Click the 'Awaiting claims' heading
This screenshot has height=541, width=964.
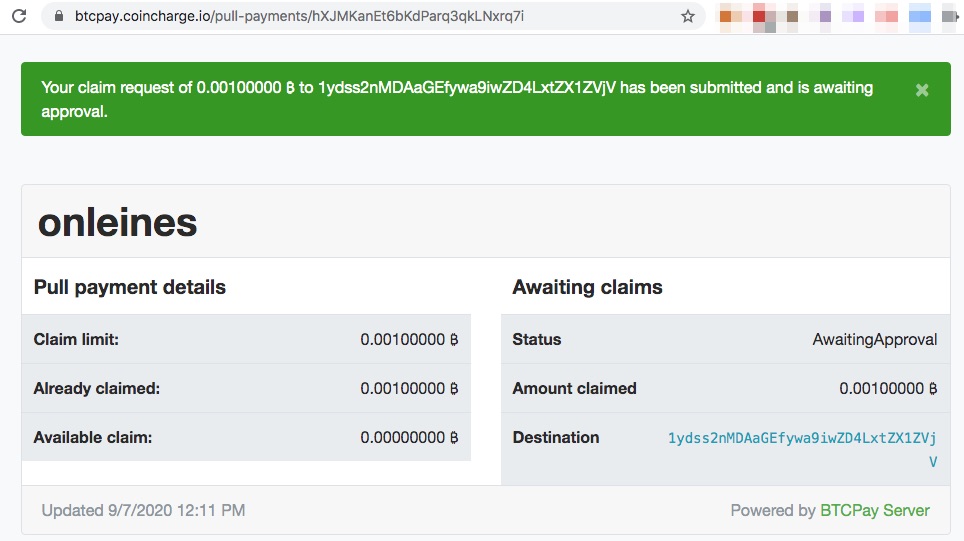(x=587, y=287)
